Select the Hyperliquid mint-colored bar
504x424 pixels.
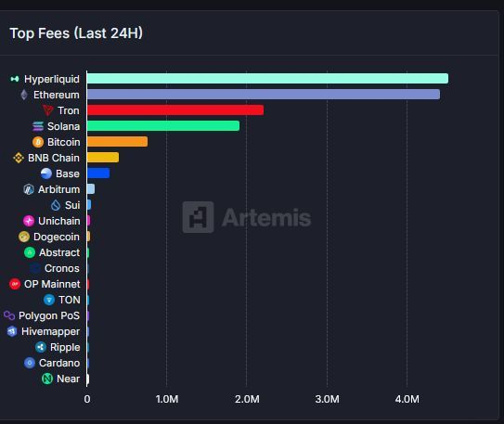(x=267, y=79)
